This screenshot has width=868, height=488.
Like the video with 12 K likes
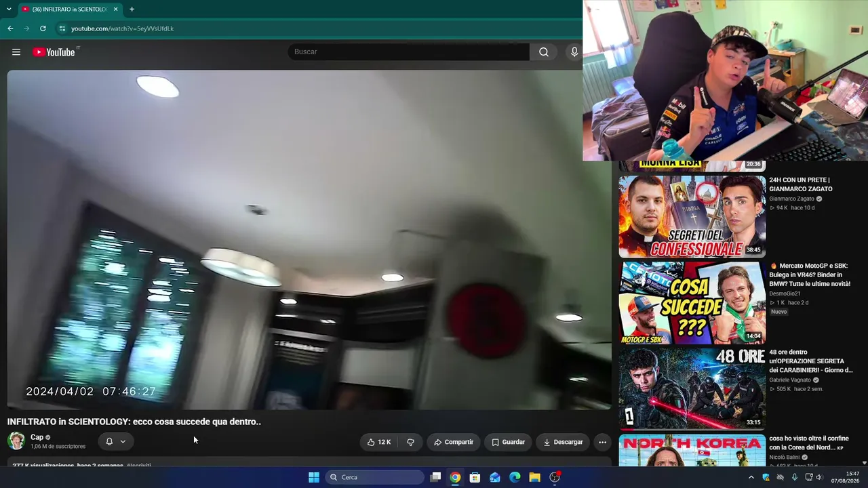[378, 442]
